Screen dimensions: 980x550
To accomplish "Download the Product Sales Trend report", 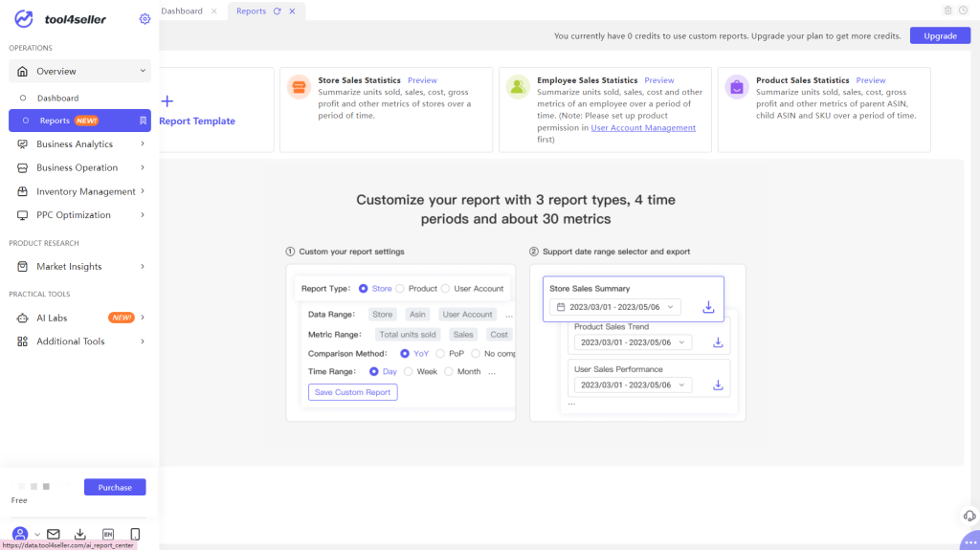I will 718,342.
